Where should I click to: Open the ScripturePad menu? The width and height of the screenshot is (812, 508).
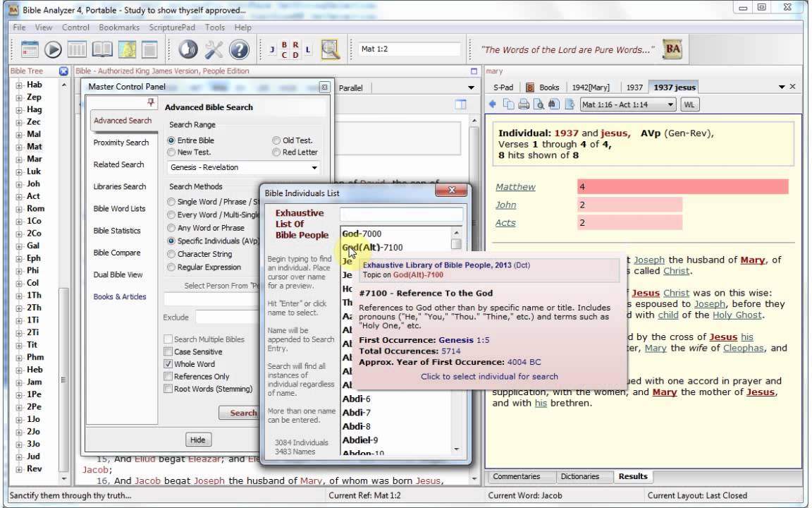pyautogui.click(x=172, y=28)
